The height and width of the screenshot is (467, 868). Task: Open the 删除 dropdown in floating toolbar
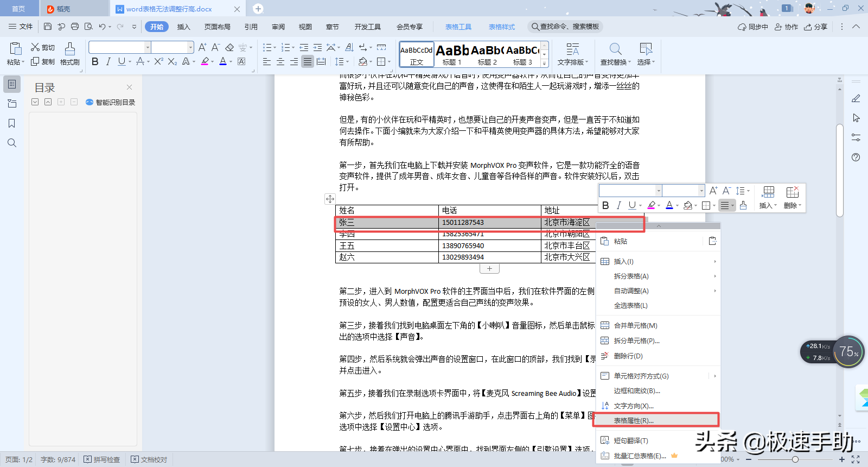click(793, 205)
